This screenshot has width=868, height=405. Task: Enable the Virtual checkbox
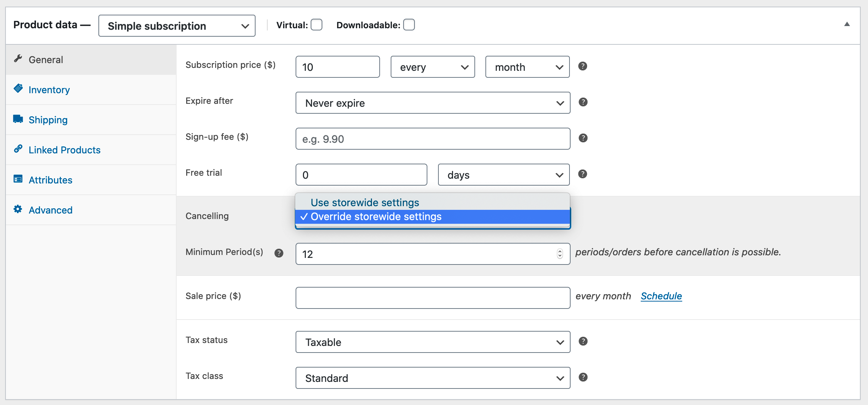[317, 25]
